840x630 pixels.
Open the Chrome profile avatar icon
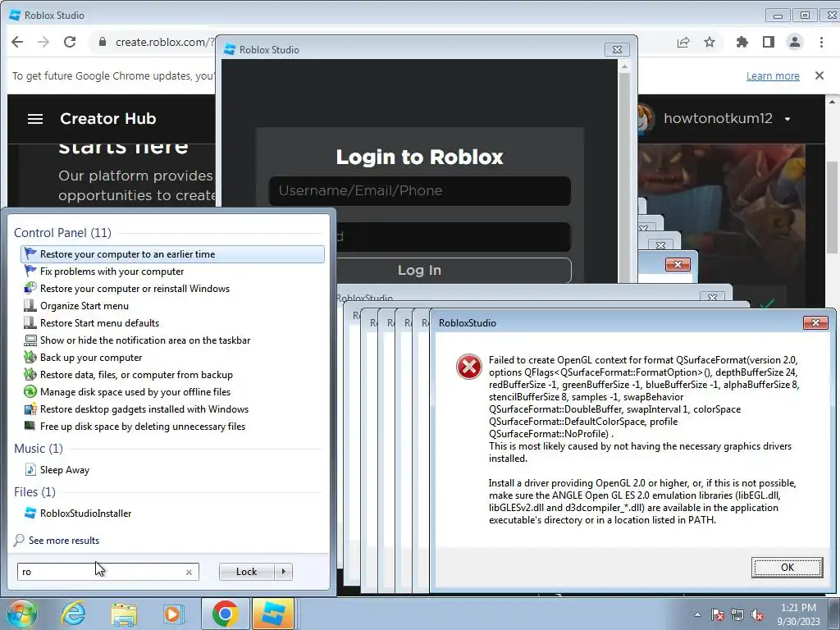click(x=794, y=43)
